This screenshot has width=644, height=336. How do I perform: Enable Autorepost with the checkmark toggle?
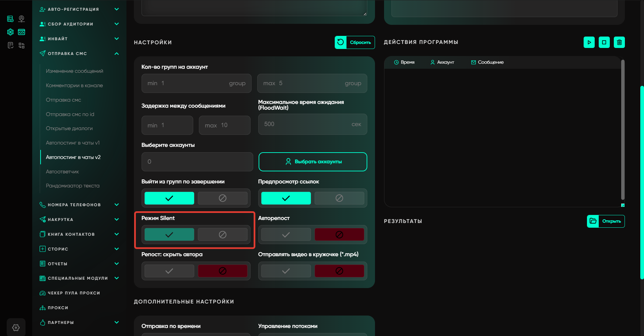286,235
